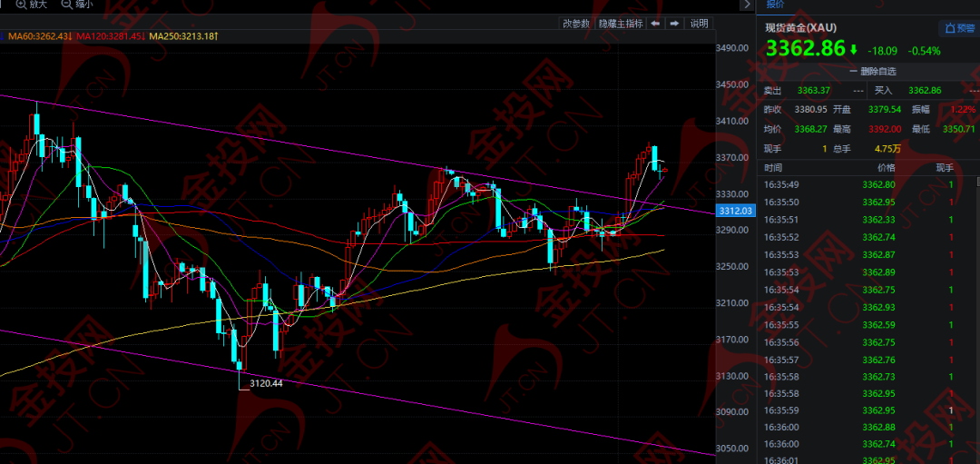Click the 均价 value 3368.27
Screen dimensions: 980x464
pyautogui.click(x=810, y=129)
